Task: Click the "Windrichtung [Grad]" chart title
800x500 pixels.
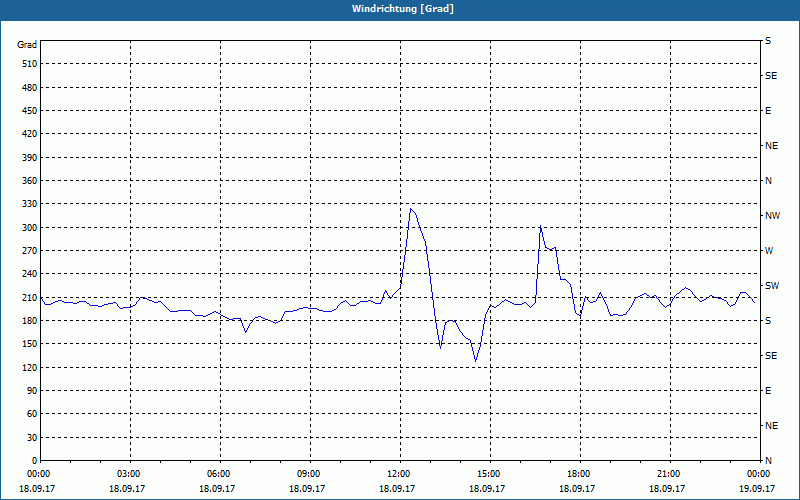Action: click(x=403, y=9)
